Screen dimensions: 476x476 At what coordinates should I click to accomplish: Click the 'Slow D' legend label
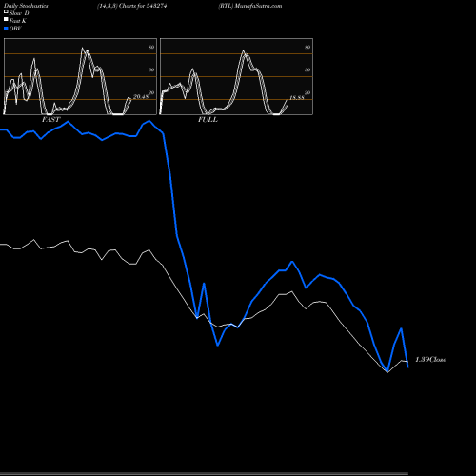point(19,13)
